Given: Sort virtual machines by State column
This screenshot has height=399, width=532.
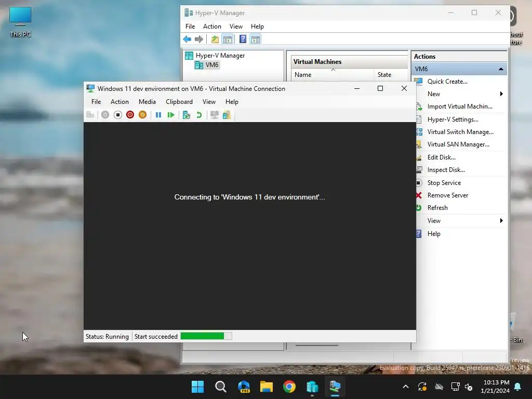Looking at the screenshot, I should (x=391, y=75).
